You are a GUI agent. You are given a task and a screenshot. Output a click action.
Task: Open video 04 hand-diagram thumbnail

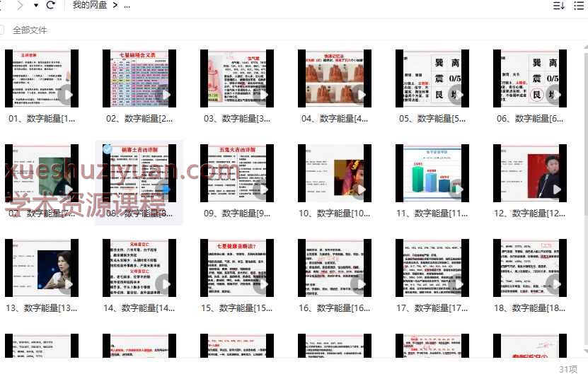[335, 78]
